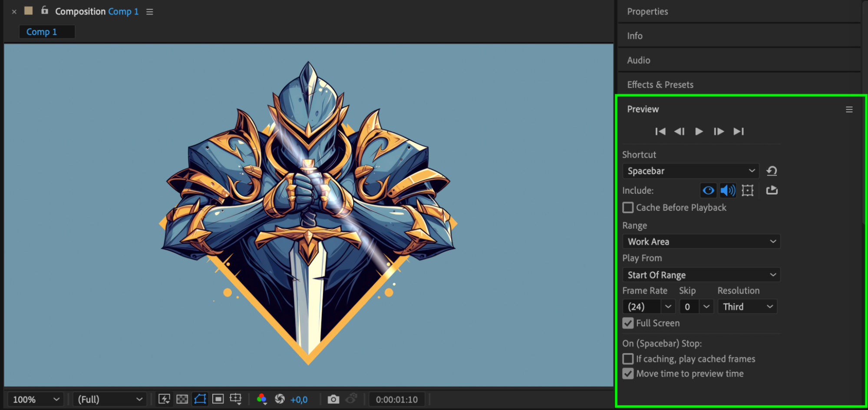The height and width of the screenshot is (410, 868).
Task: Click the region of interest icon
Action: click(218, 399)
